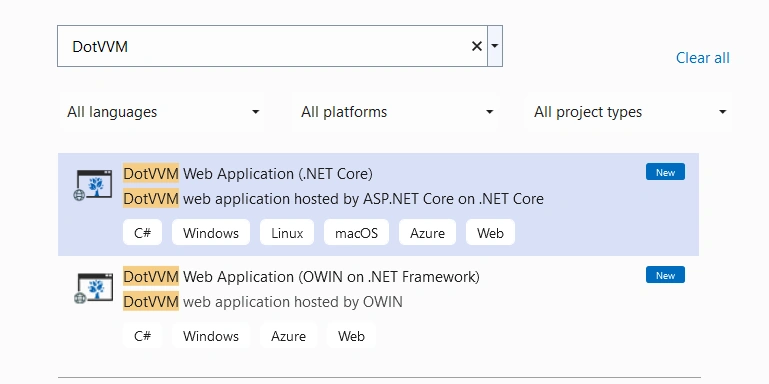Clear the DotVVM search text with X
Screen dimensions: 769x384
476,47
